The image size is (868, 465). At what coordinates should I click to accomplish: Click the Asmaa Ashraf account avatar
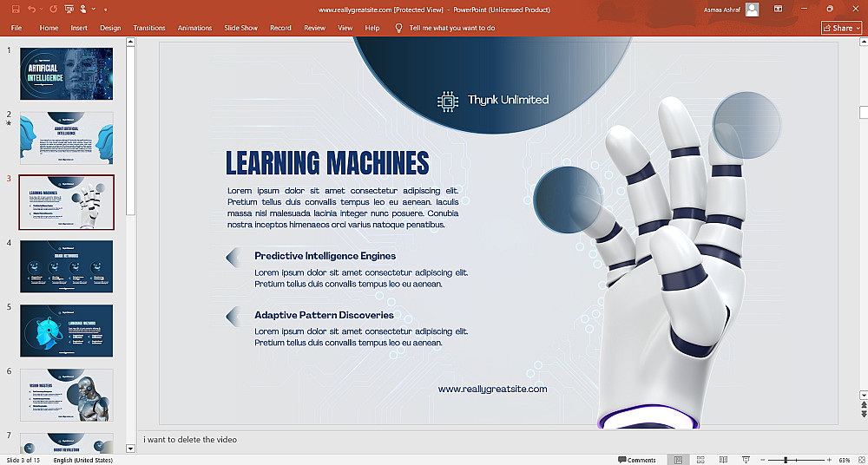[x=753, y=9]
